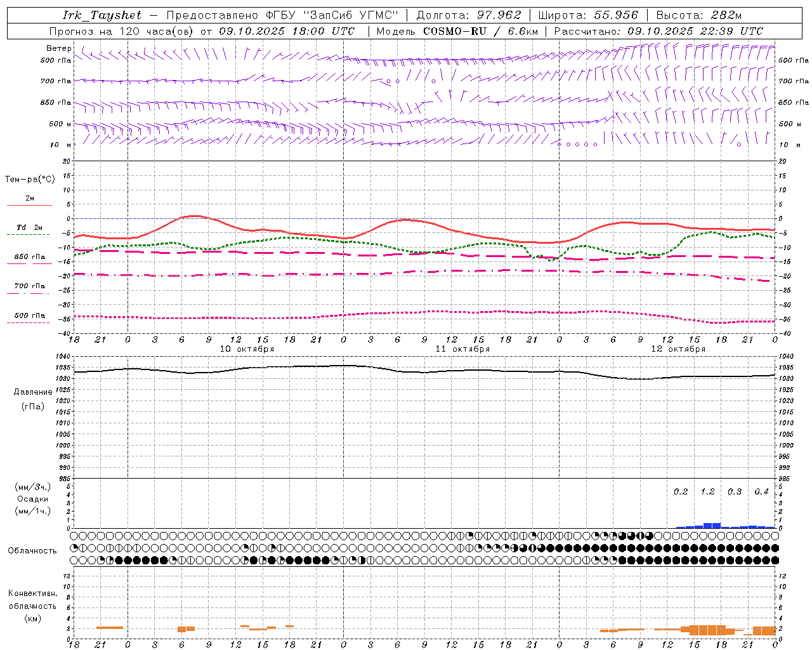Image resolution: width=812 pixels, height=650 pixels.
Task: Click the Осадки precipitation label
Action: point(33,499)
